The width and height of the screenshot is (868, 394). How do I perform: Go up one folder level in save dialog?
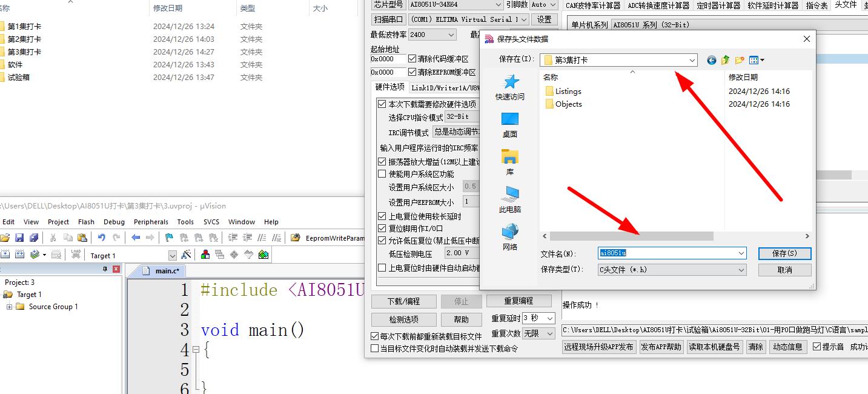point(726,60)
